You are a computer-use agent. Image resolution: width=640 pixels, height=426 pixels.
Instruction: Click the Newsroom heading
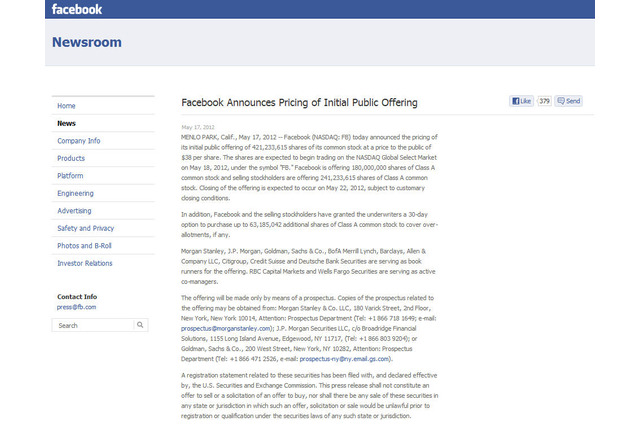[87, 42]
